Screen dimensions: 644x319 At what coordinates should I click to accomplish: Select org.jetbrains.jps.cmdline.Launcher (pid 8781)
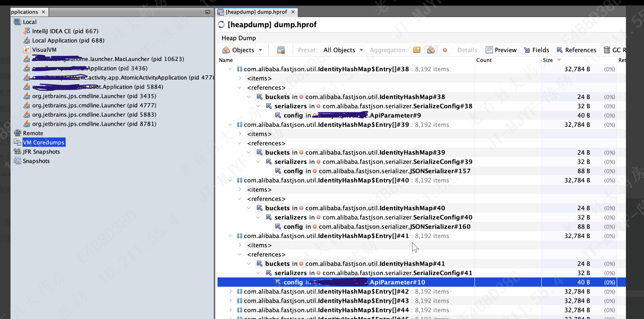coord(94,124)
